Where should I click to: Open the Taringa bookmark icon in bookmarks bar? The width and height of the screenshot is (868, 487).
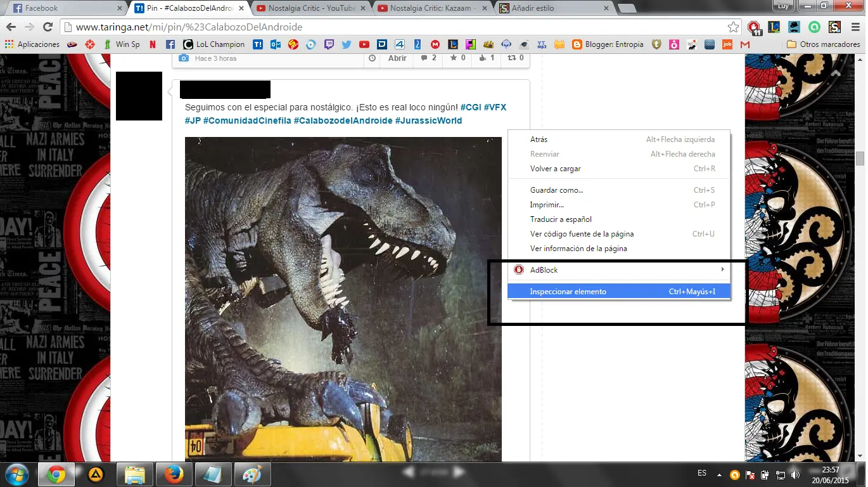[x=258, y=44]
